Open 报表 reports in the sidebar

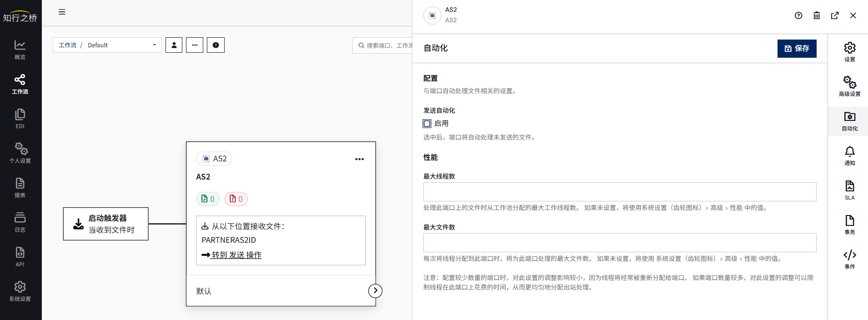click(20, 188)
